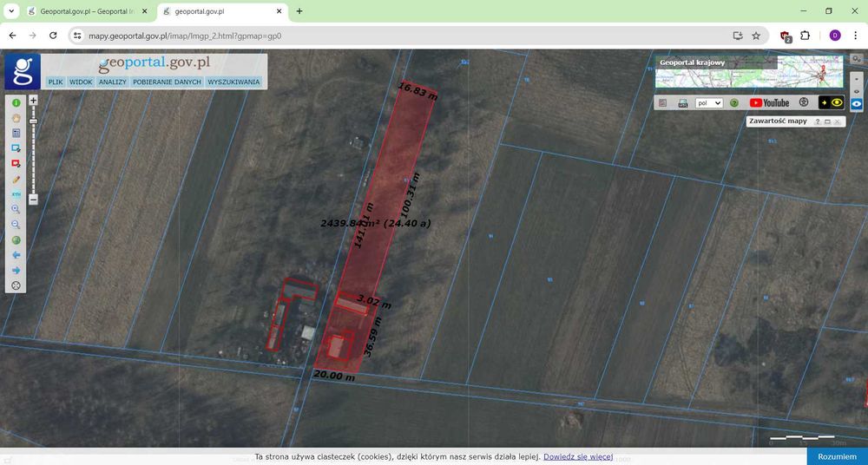868x465 pixels.
Task: Show full extent with globe icon
Action: tap(16, 240)
